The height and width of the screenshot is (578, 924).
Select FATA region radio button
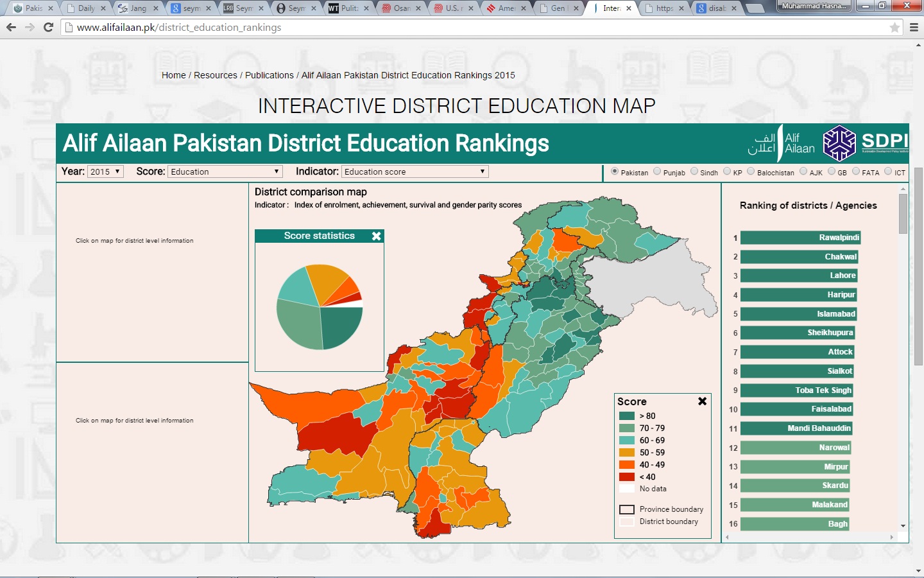click(856, 171)
